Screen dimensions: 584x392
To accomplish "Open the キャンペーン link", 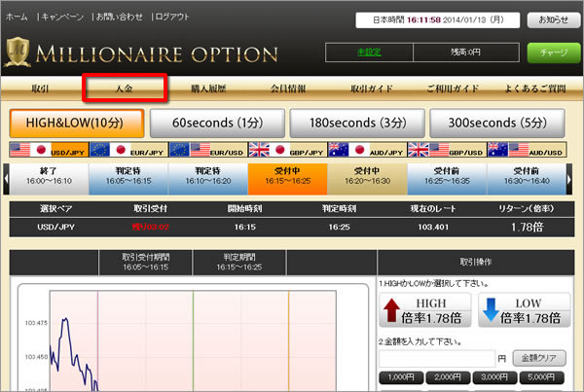I will 62,17.
